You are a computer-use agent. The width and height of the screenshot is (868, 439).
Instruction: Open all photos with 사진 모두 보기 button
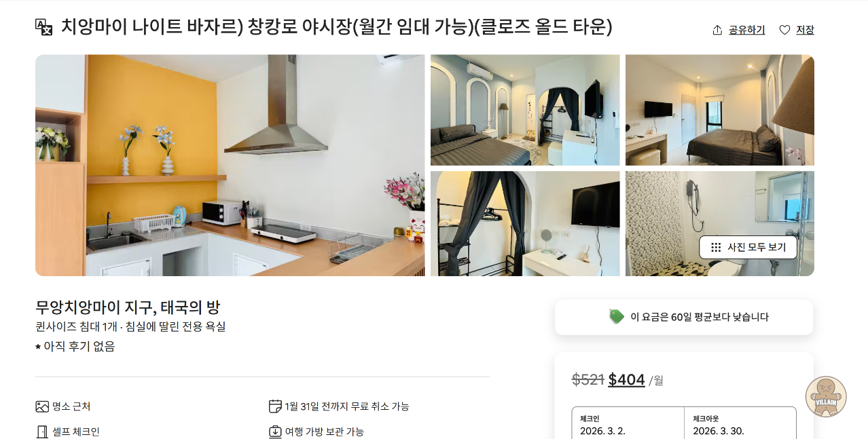pos(748,247)
